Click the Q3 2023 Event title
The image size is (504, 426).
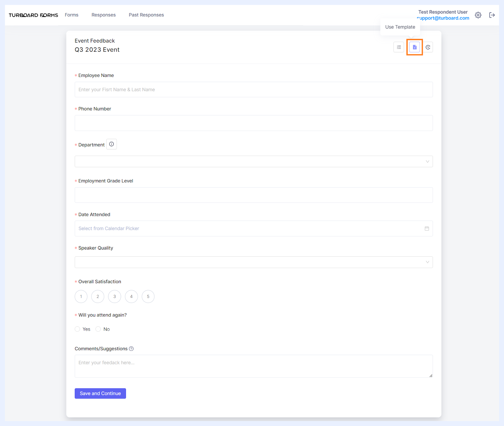[97, 50]
